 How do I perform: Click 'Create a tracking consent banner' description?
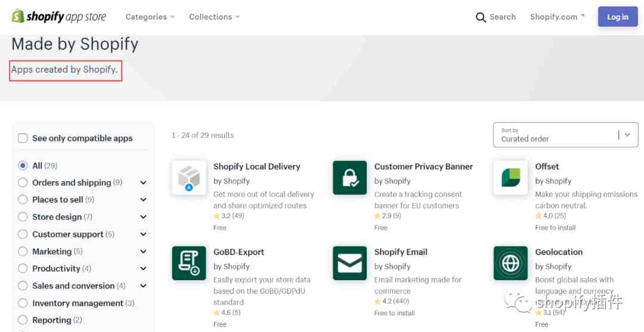[x=418, y=200]
